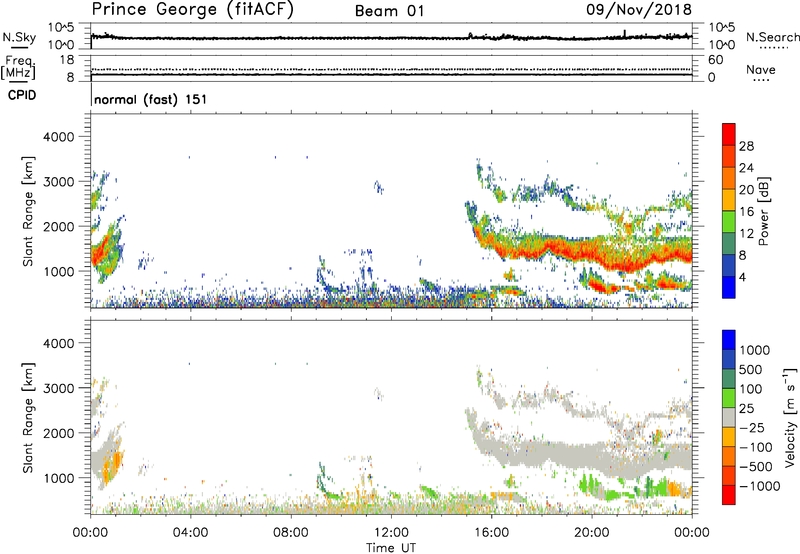This screenshot has width=800, height=554.
Task: Click the "2000" tick label on the Velocity panel
Action: tap(59, 433)
